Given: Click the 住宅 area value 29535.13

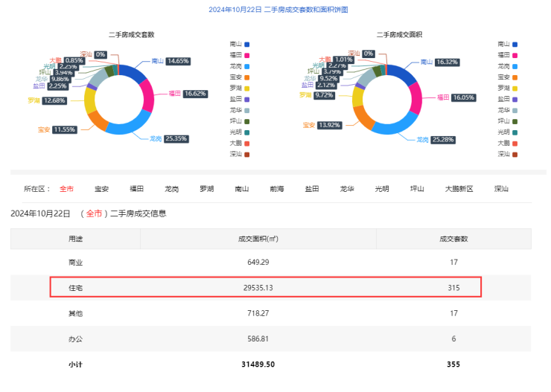Looking at the screenshot, I should click(x=258, y=288).
